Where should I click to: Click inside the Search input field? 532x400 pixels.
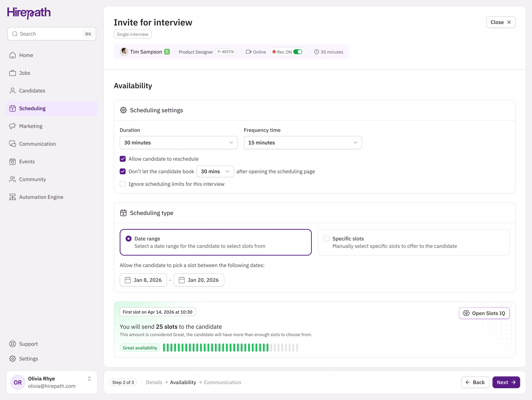click(x=52, y=34)
